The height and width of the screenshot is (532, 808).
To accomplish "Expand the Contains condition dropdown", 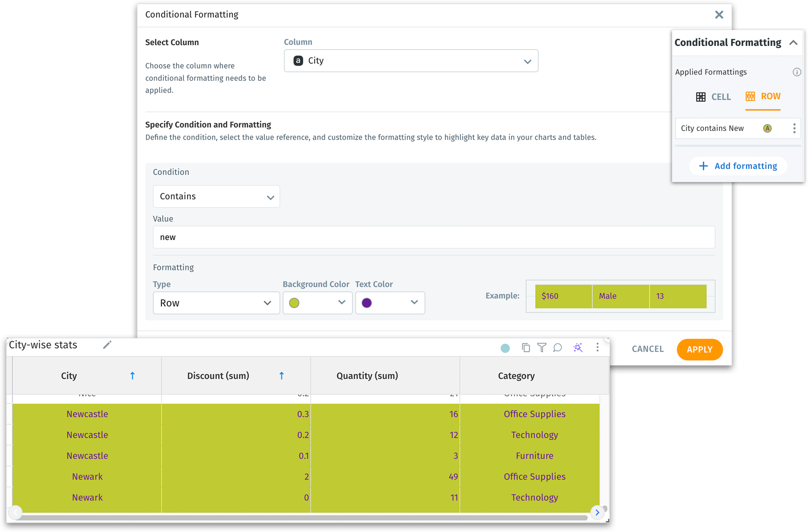I will [x=216, y=196].
